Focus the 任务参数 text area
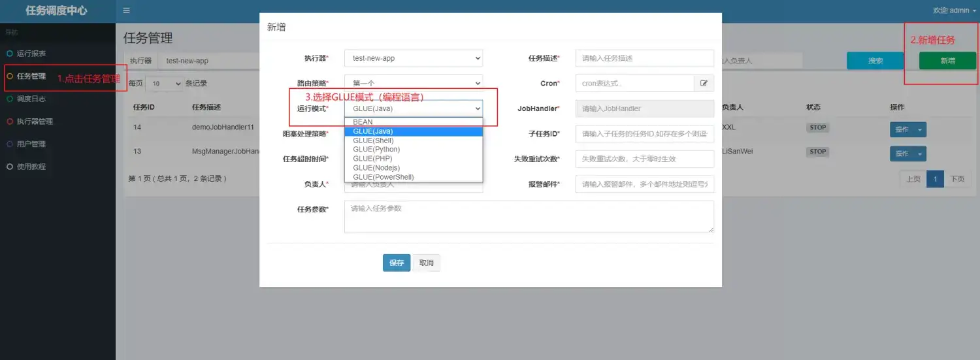Viewport: 980px width, 360px height. 529,216
